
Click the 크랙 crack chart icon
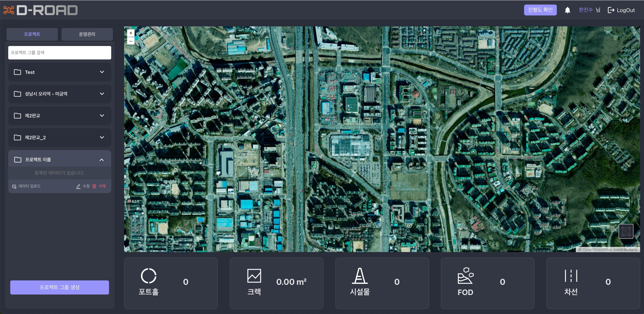(254, 276)
